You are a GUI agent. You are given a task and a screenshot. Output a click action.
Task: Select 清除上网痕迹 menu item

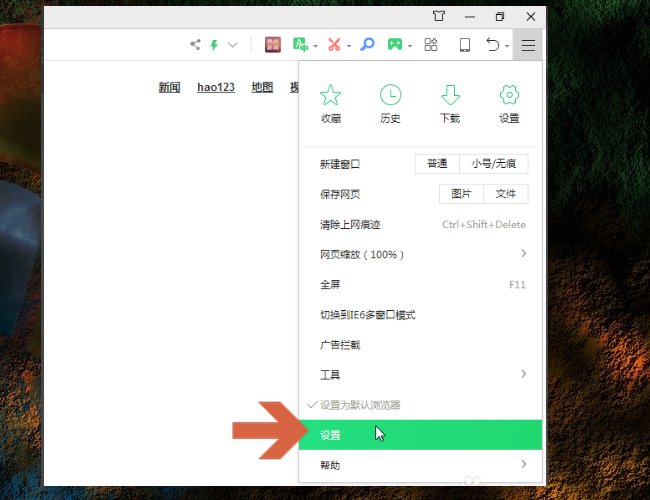pyautogui.click(x=420, y=224)
